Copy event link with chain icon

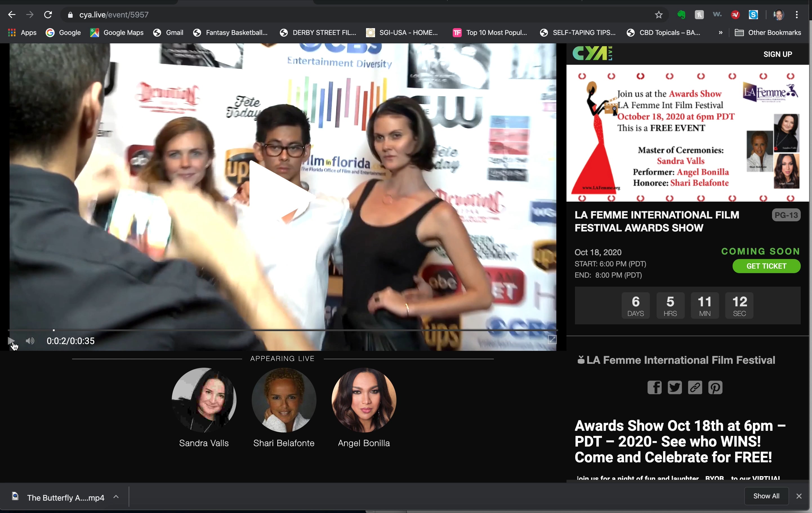[x=695, y=387]
